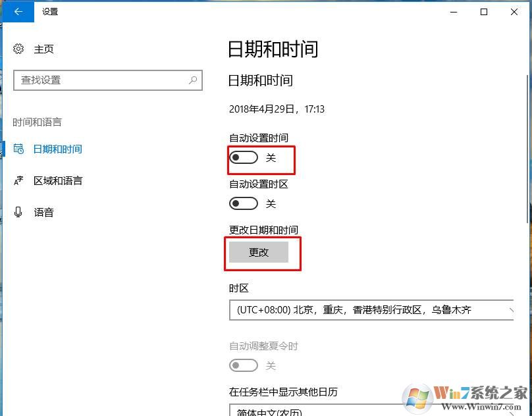
Task: Click the back arrow in title bar
Action: (x=18, y=12)
